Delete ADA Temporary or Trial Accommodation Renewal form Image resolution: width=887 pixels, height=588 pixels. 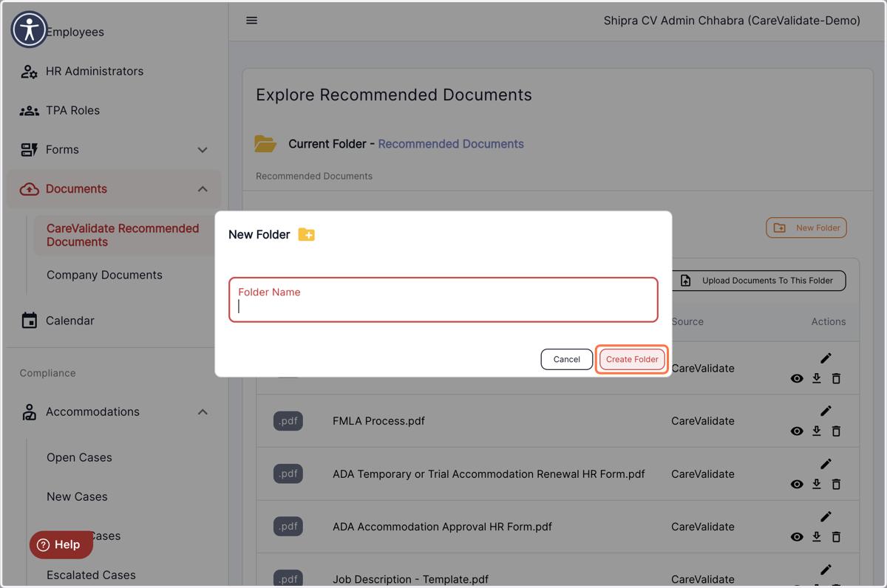(x=836, y=484)
